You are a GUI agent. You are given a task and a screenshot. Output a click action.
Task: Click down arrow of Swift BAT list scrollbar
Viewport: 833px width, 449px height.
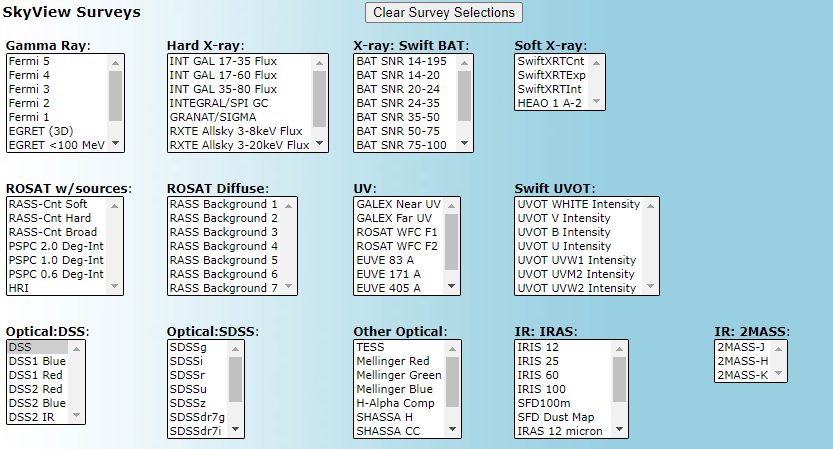[x=464, y=143]
